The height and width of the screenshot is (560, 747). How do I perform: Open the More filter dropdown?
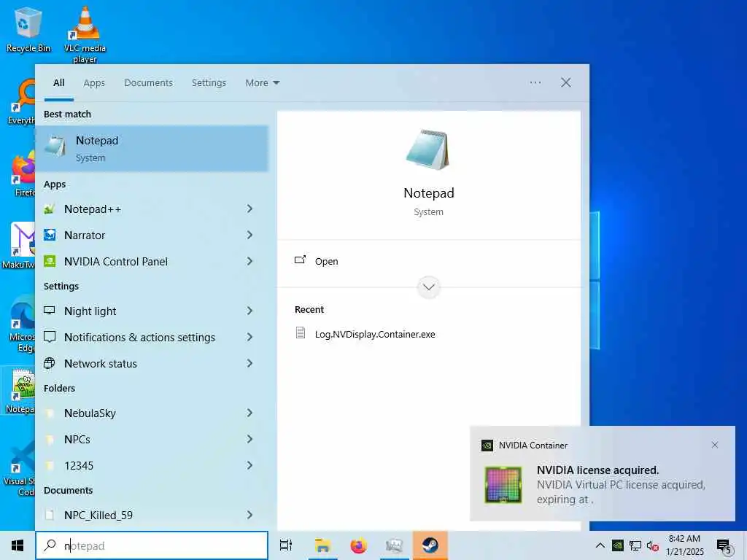pos(262,83)
